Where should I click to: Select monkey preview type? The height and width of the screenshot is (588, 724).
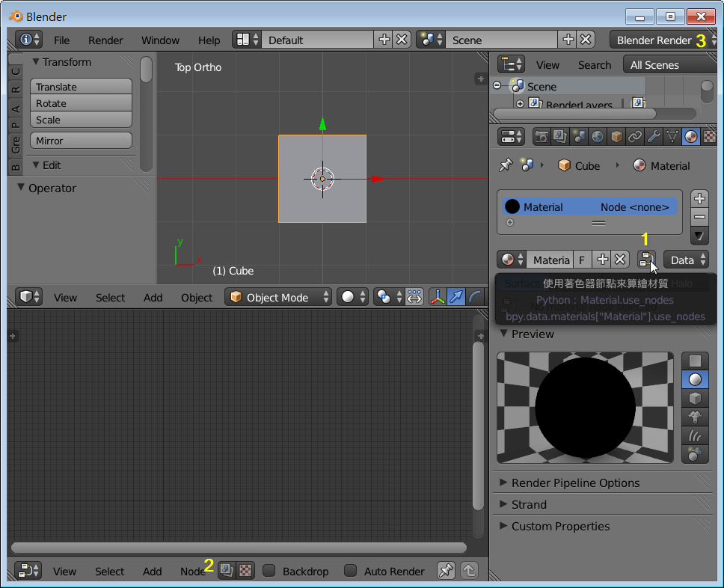point(695,417)
